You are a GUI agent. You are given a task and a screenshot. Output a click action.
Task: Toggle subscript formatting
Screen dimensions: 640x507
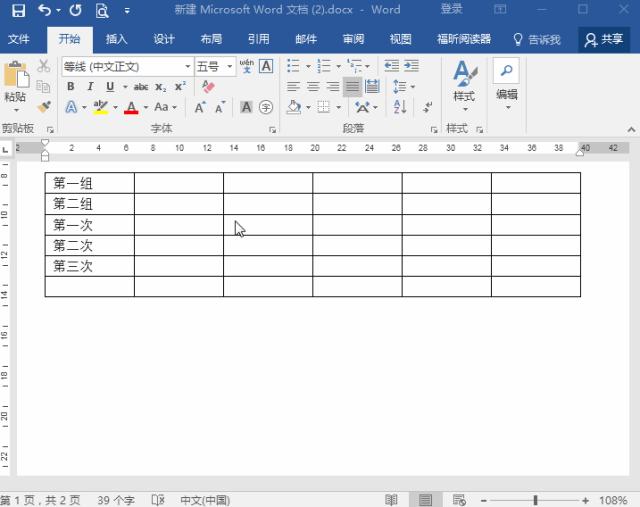tap(160, 87)
